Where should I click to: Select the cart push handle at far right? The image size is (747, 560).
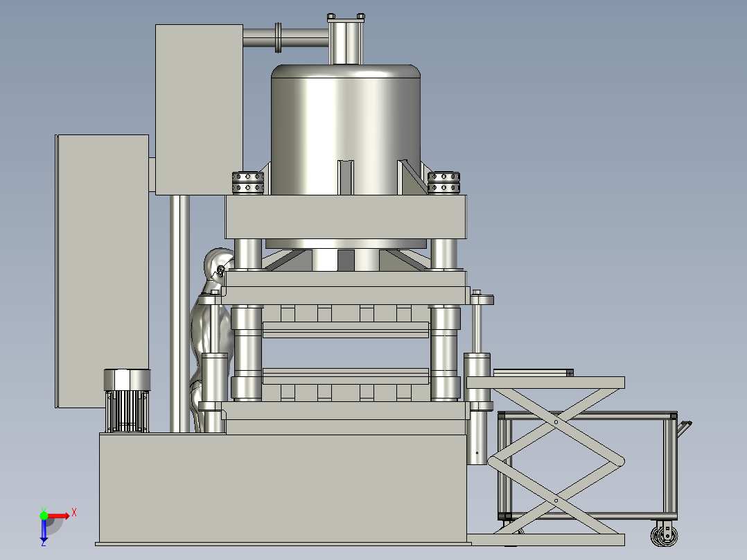point(684,428)
